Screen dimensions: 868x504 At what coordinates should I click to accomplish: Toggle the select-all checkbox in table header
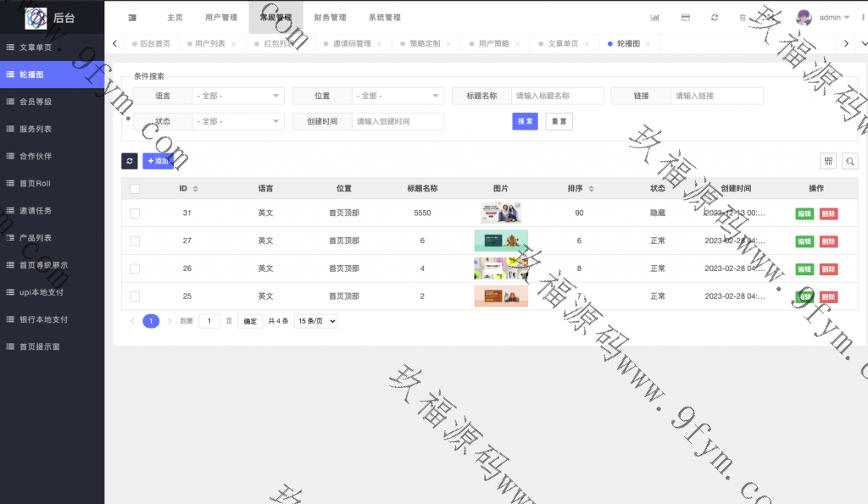point(135,188)
